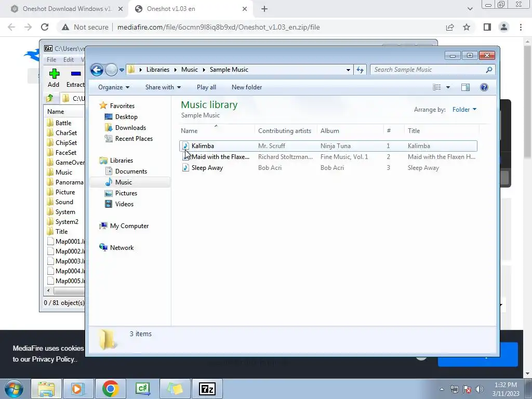Click Libraries in the address breadcrumb
Viewport: 532px width, 399px height.
[x=158, y=70]
